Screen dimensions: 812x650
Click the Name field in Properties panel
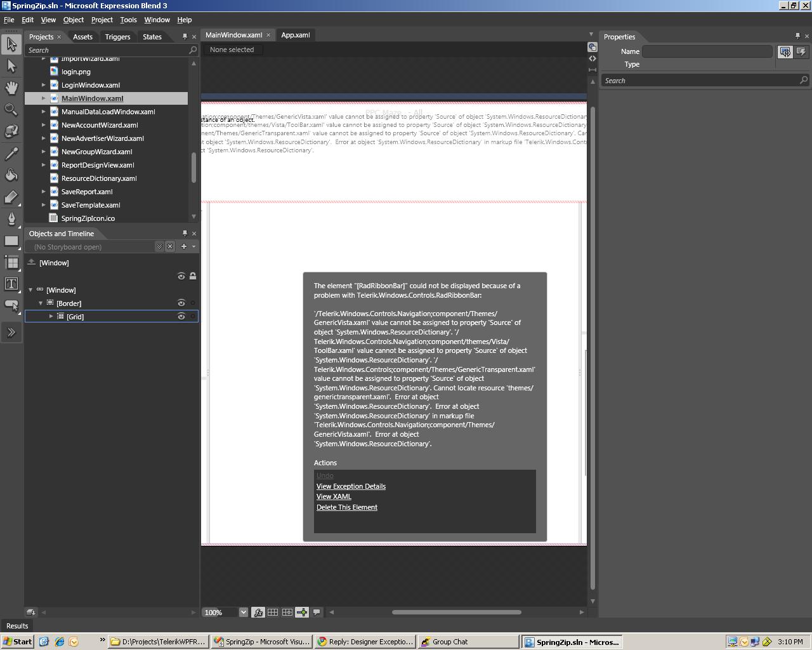pos(707,51)
